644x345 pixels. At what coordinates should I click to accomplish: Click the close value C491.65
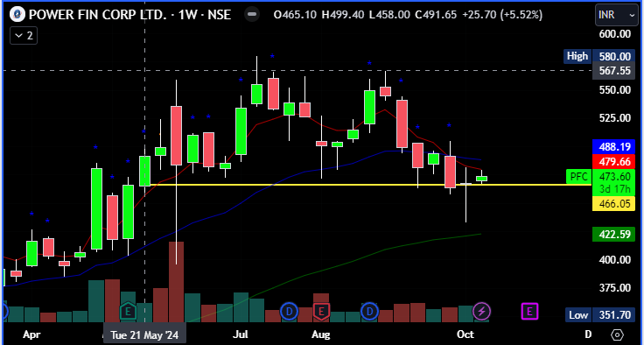point(436,15)
